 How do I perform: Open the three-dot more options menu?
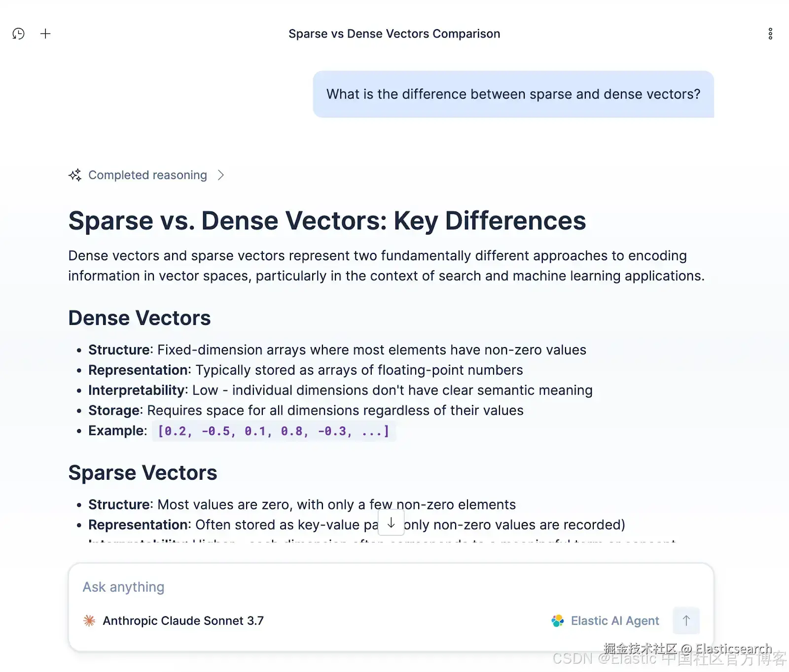point(770,34)
